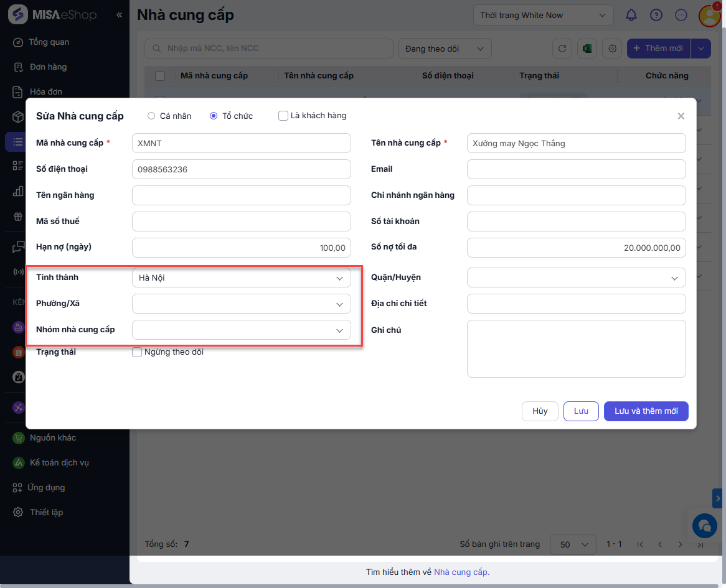Click the box-shaped goods icon in the sidebar

coord(18,116)
